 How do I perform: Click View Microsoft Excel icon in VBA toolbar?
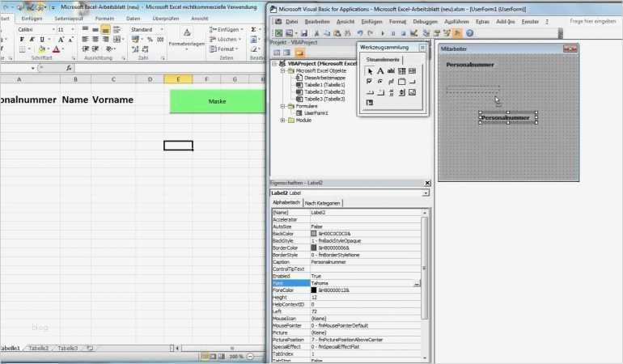click(x=278, y=33)
